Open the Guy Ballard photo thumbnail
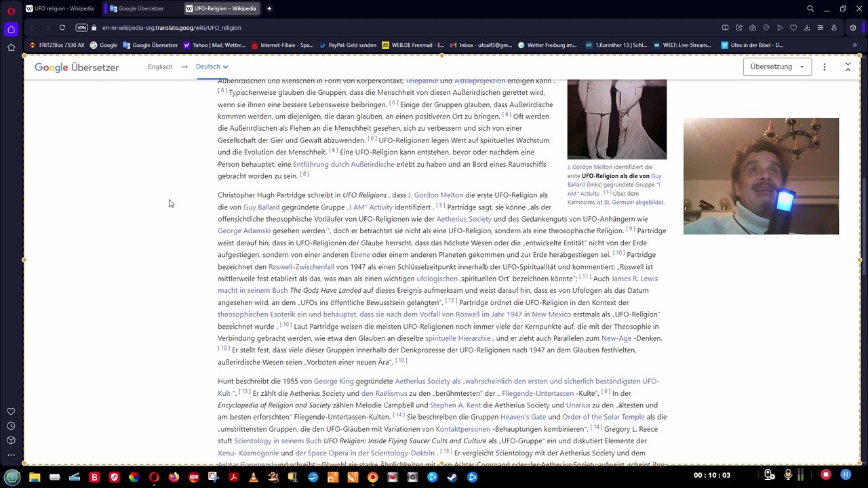The width and height of the screenshot is (868, 488). [x=616, y=119]
